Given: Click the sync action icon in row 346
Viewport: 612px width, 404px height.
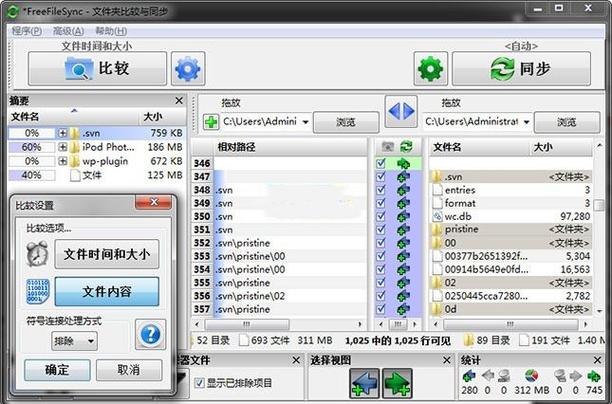Looking at the screenshot, I should pyautogui.click(x=403, y=163).
